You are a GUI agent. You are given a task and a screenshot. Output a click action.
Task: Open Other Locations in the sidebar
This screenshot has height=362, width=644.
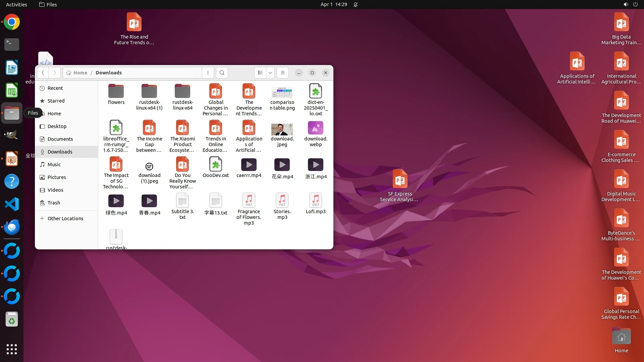pyautogui.click(x=65, y=219)
